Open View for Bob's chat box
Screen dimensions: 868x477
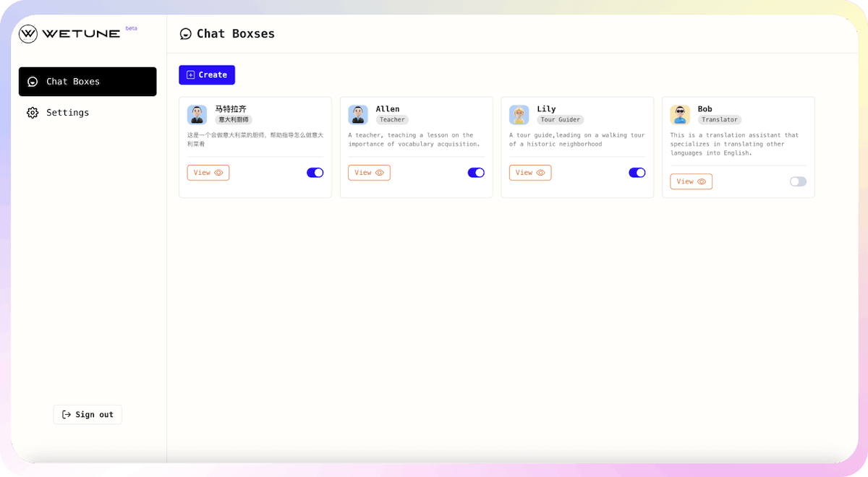pyautogui.click(x=691, y=181)
